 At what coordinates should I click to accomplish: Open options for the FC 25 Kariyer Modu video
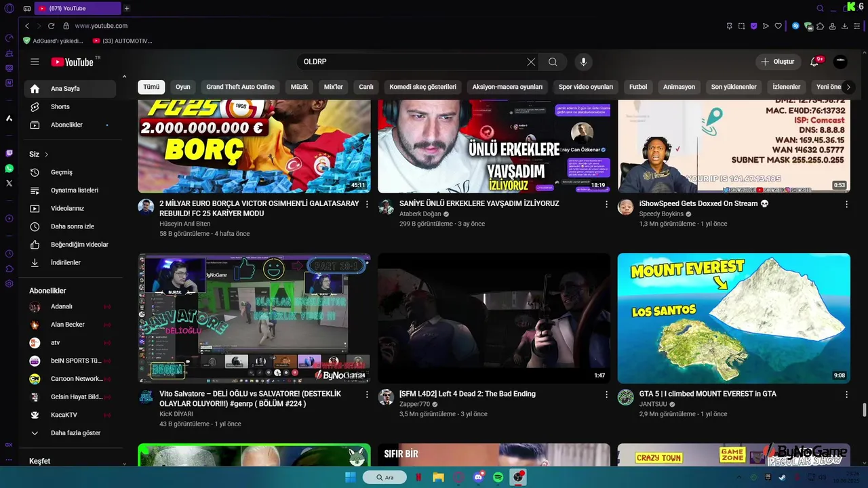[367, 204]
